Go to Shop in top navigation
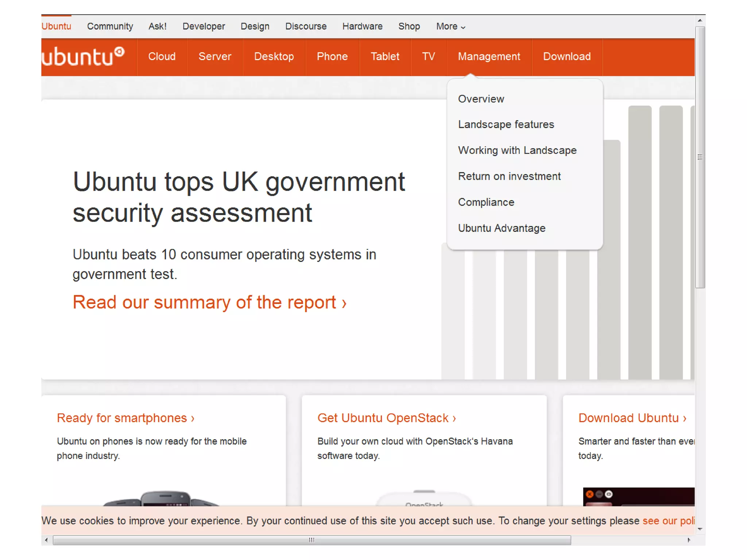 coord(409,27)
